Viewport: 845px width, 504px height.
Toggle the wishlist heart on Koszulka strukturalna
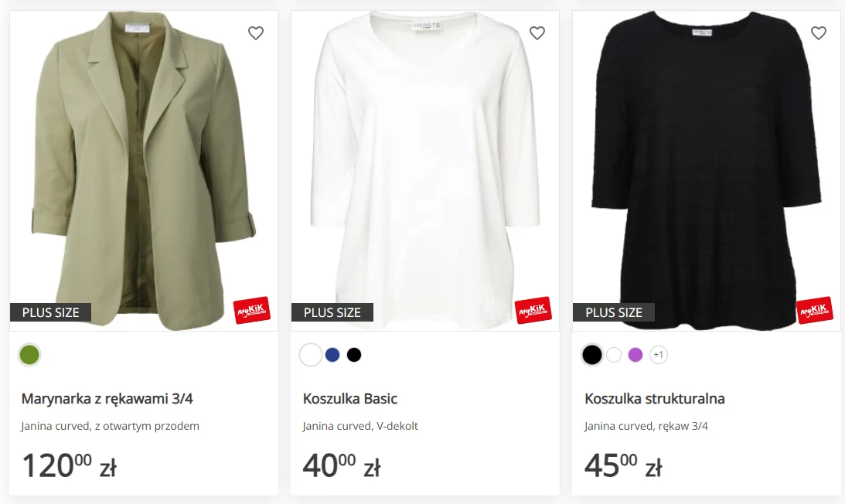pos(819,32)
